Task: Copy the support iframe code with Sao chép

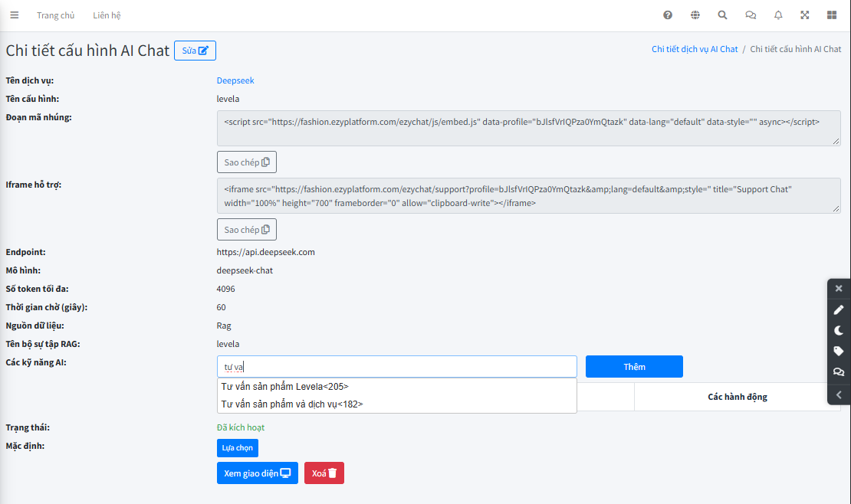Action: [x=247, y=230]
